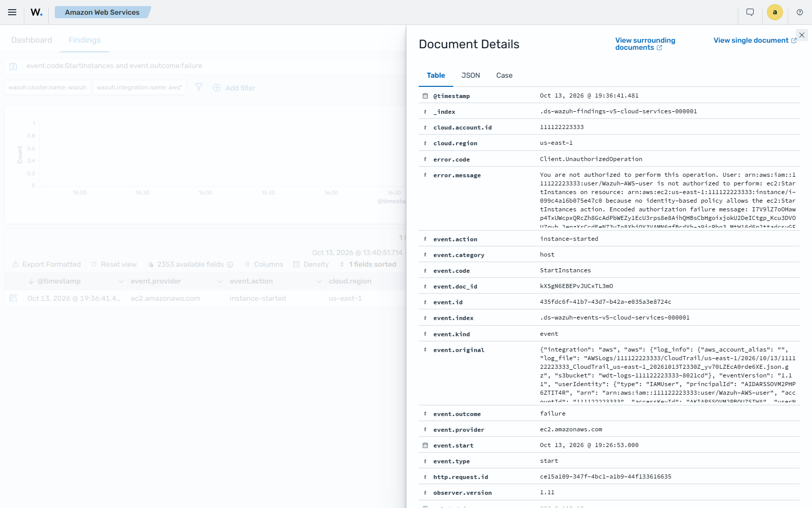Screen dimensions: 812x508
Task: Click the expand document icon in row
Action: click(14, 298)
